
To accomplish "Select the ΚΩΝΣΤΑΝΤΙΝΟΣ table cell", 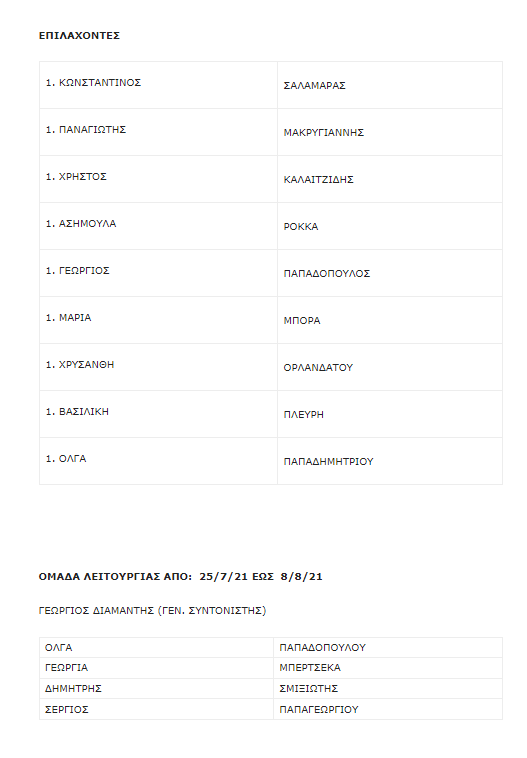I will [159, 85].
